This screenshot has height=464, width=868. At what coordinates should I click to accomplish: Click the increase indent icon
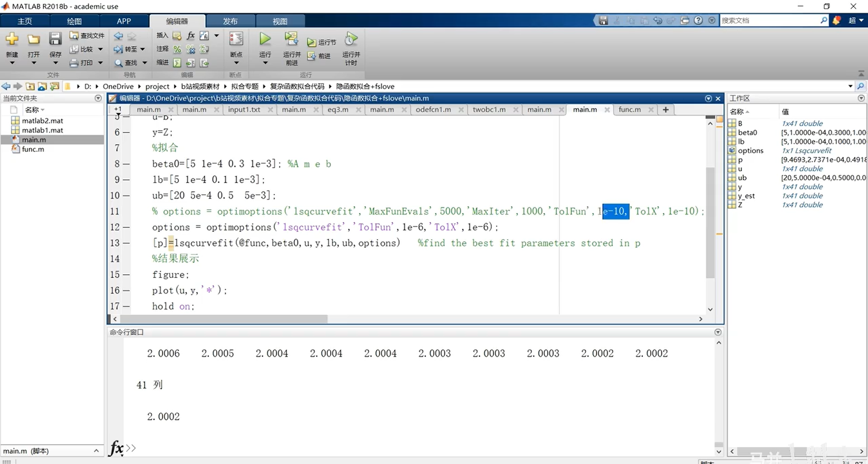(191, 63)
